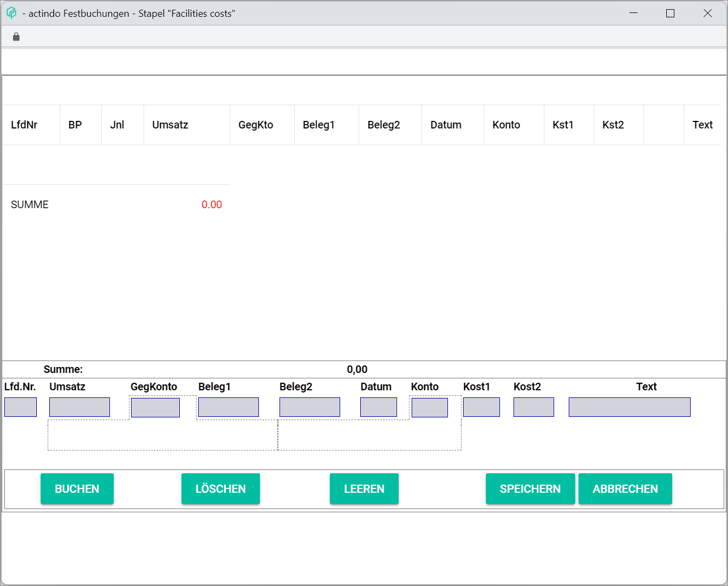Clear the form with LEEREN
The image size is (728, 586).
point(364,488)
